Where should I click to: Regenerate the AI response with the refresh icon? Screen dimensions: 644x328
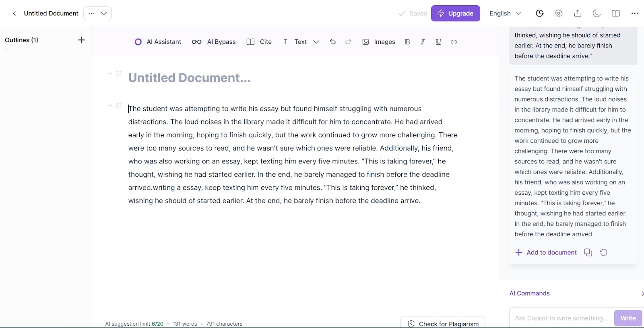(603, 252)
